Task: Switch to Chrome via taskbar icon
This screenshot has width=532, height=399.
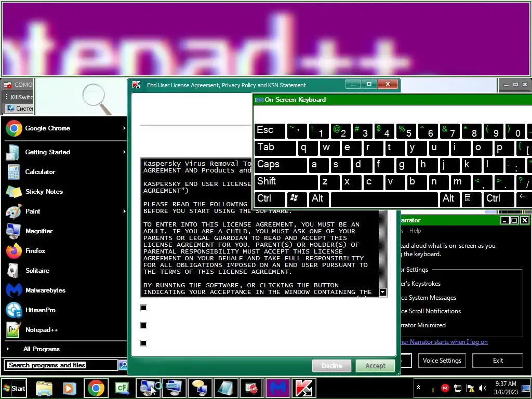Action: point(96,388)
